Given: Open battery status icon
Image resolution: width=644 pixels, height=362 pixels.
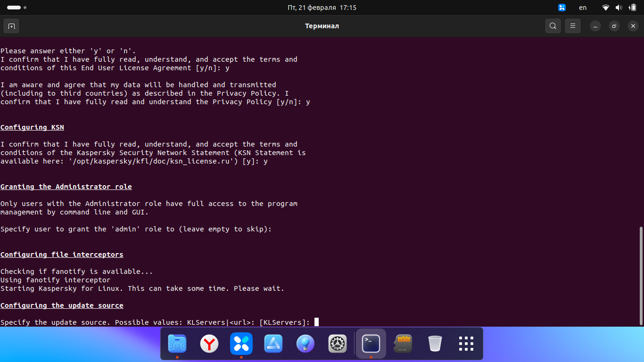Looking at the screenshot, I should (x=633, y=8).
